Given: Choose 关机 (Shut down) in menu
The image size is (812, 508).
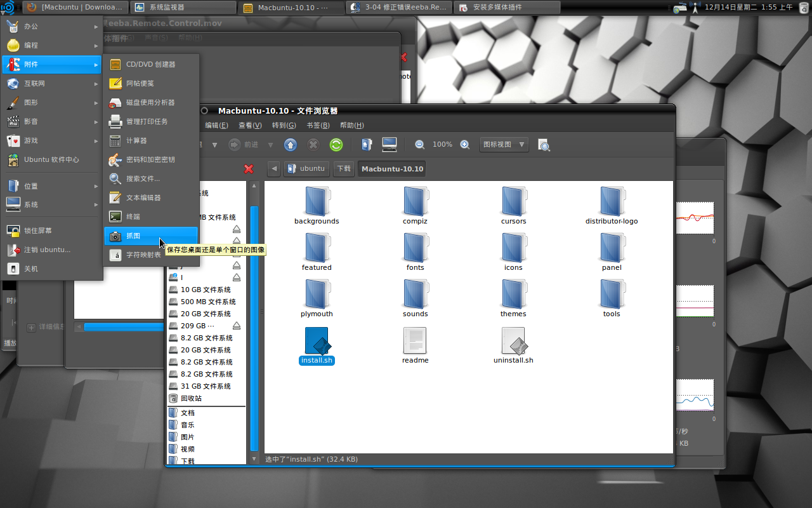Looking at the screenshot, I should click(x=52, y=269).
